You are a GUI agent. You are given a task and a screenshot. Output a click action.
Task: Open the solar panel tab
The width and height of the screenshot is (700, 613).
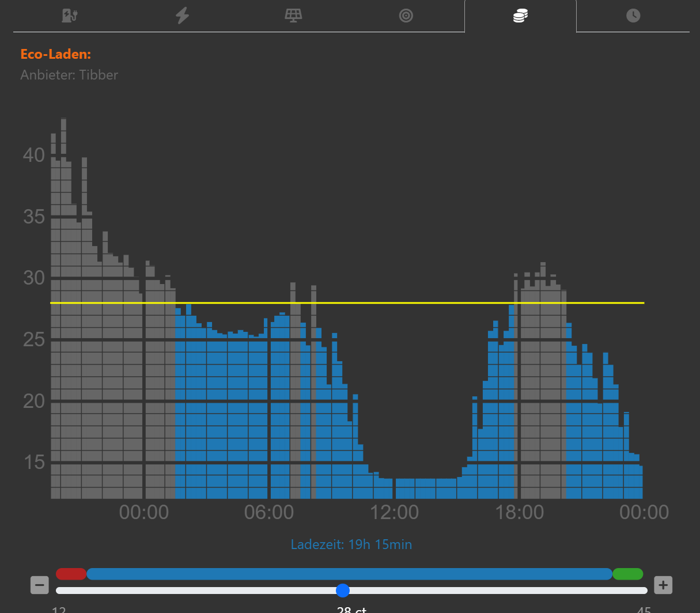tap(294, 16)
